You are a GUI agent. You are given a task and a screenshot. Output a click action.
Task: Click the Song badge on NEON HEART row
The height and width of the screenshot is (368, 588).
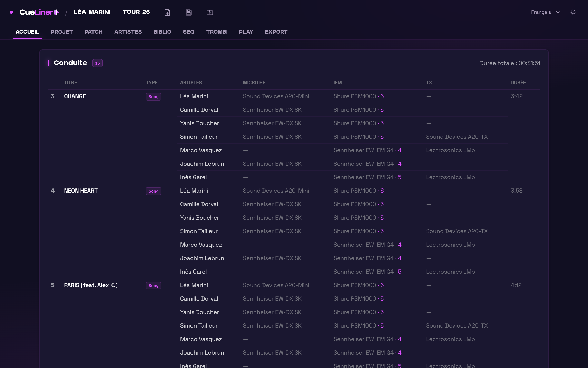coord(154,191)
